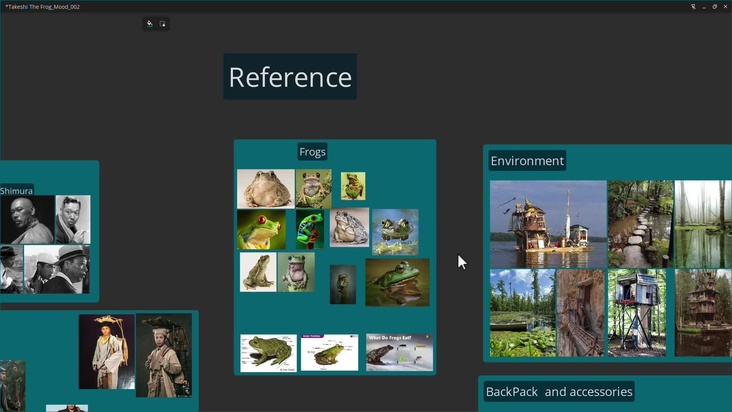
Task: Toggle the pin icon in the title bar
Action: coord(693,6)
